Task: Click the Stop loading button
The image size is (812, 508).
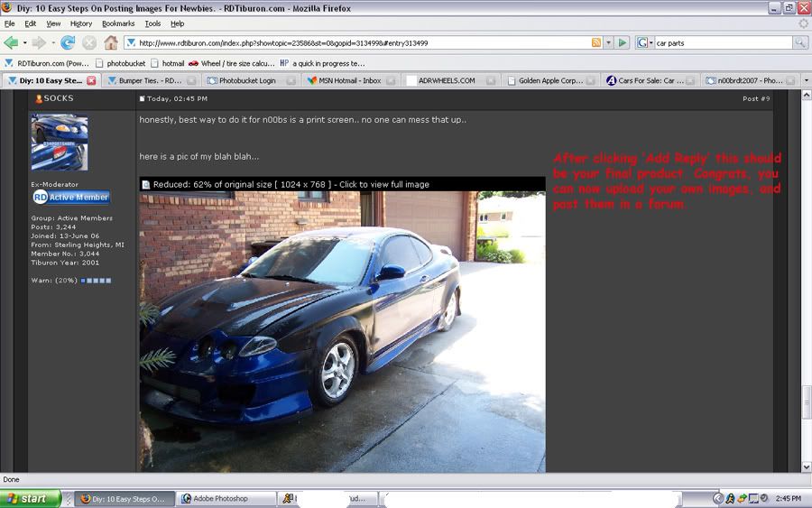Action: click(89, 42)
